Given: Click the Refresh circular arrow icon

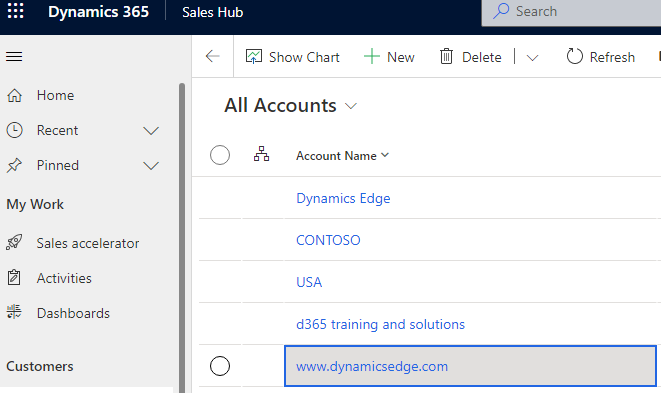Looking at the screenshot, I should tap(574, 56).
